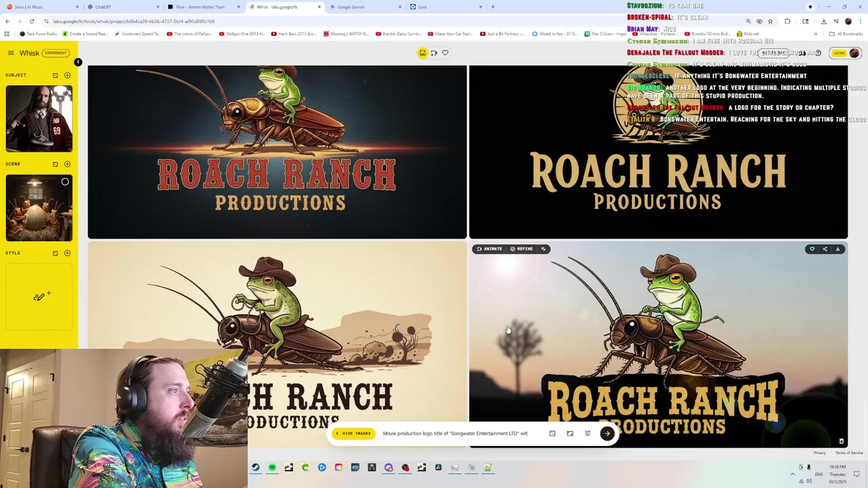Switch to images view in top toolbar
This screenshot has height=488, width=868.
[422, 53]
